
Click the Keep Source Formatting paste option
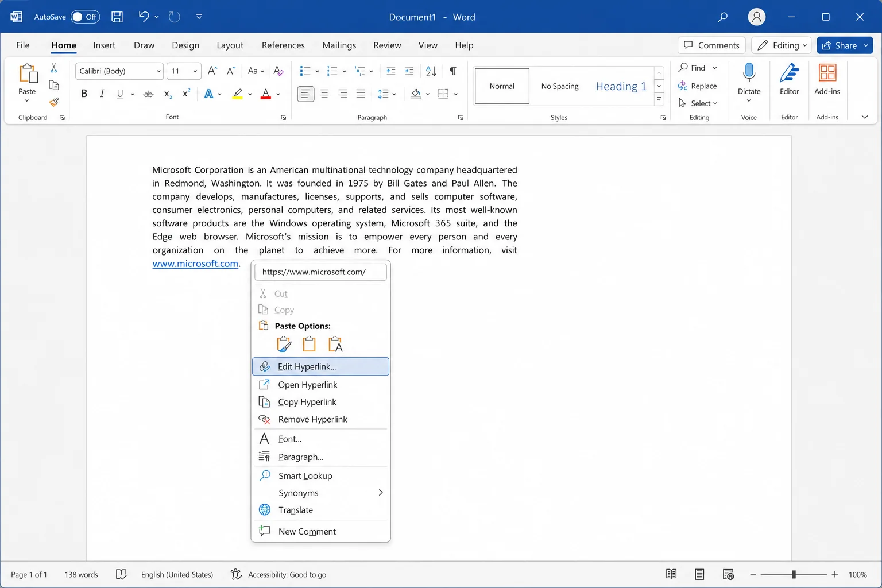pyautogui.click(x=284, y=344)
